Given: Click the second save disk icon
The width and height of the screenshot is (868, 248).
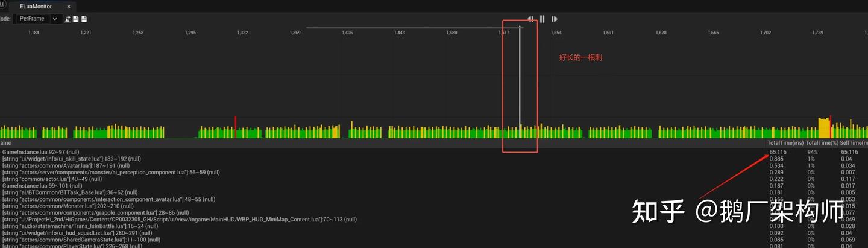Looking at the screenshot, I should [84, 19].
